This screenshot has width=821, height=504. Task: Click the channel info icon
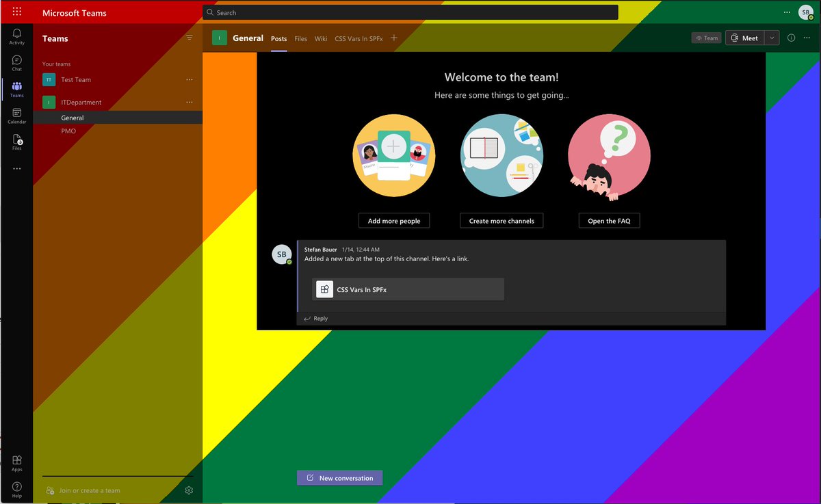coord(792,38)
